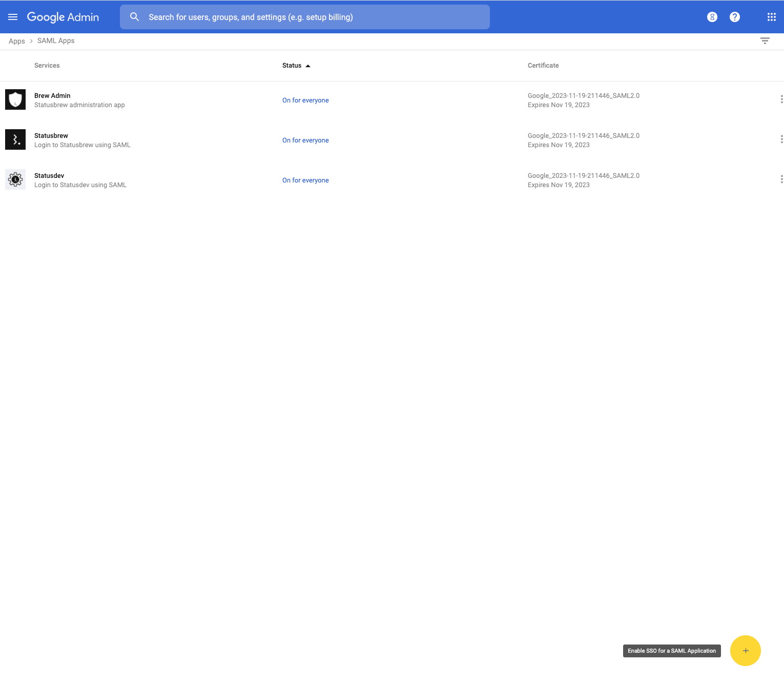Change Statusbrew 'On for everyone' status

305,140
